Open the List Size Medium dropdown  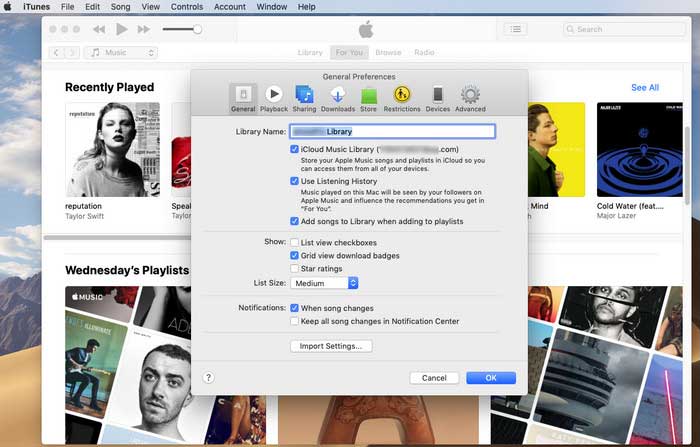pyautogui.click(x=324, y=283)
